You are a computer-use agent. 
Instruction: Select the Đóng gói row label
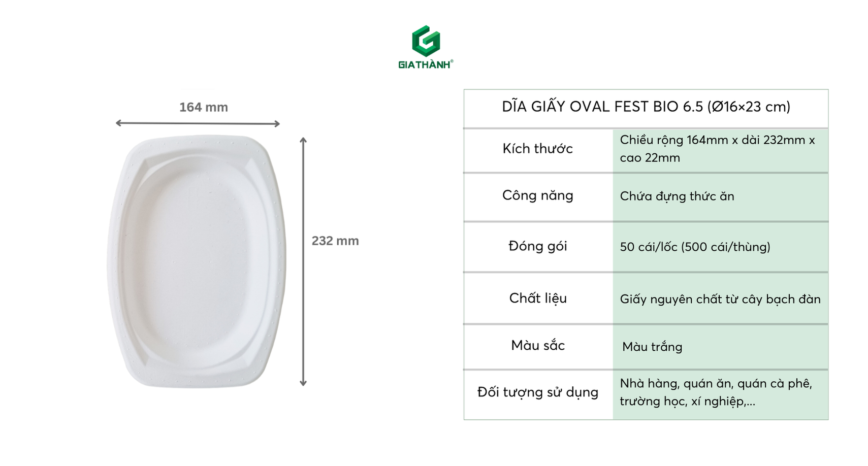tap(537, 246)
